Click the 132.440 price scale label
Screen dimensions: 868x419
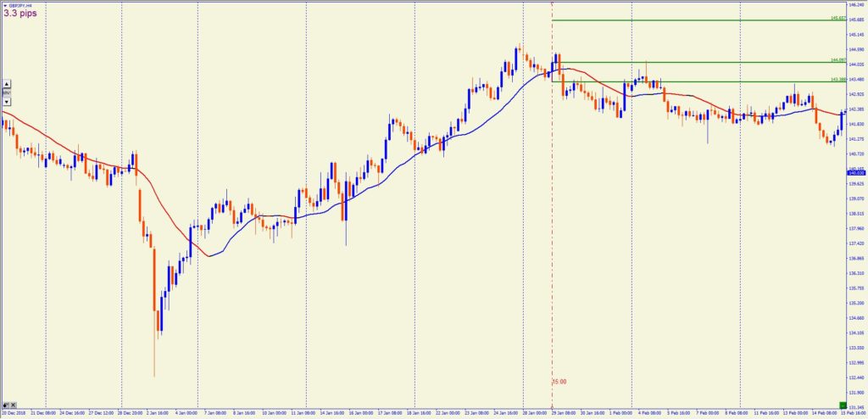(856, 377)
